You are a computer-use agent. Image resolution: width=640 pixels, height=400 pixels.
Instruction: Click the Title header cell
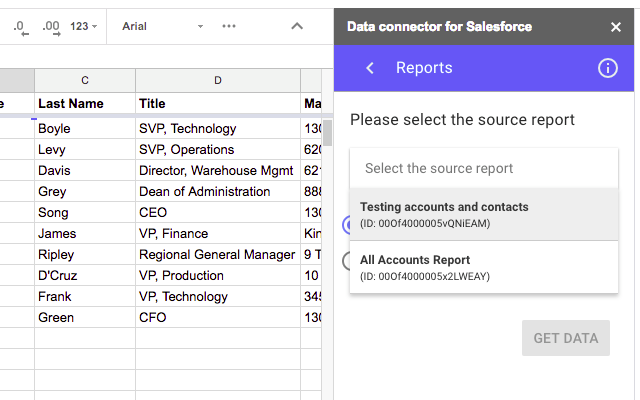(x=218, y=104)
